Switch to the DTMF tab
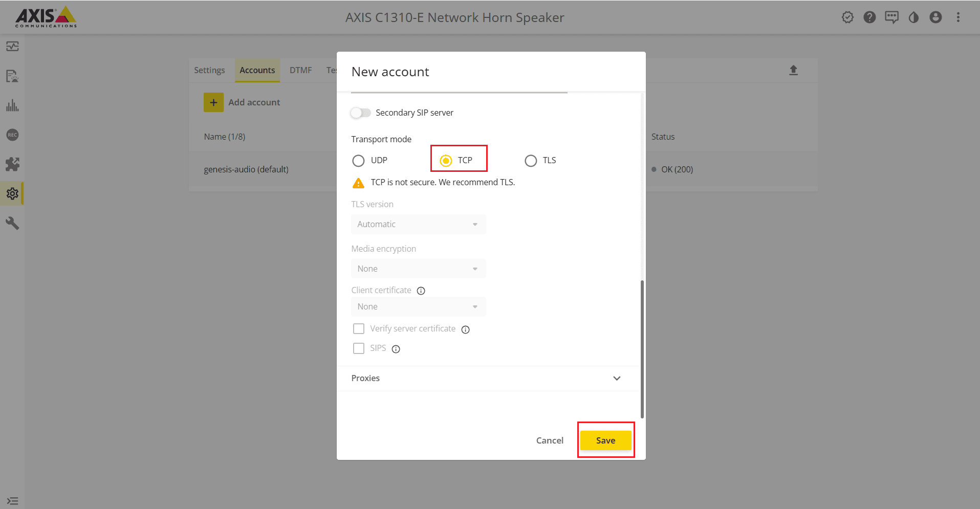 [x=300, y=70]
